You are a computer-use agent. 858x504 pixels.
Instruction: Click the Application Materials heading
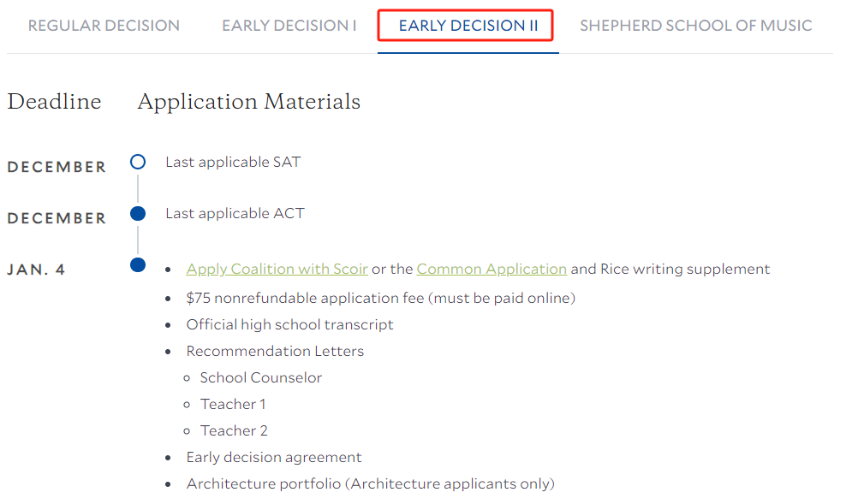249,102
